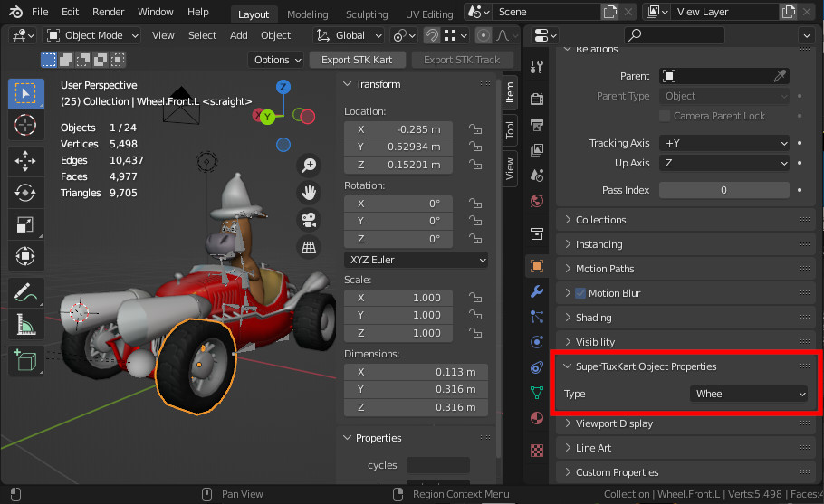Open the Modifier properties wrench icon
The width and height of the screenshot is (824, 504).
(x=537, y=291)
